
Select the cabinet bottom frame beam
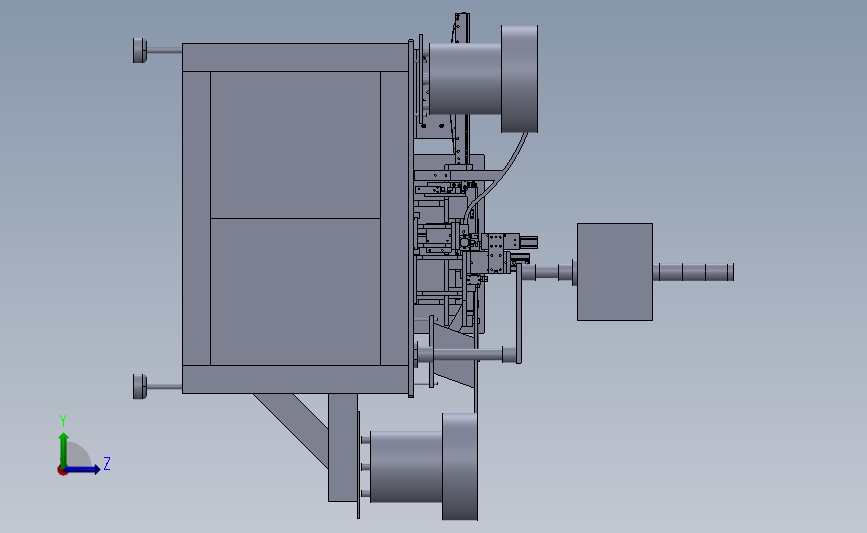point(295,379)
